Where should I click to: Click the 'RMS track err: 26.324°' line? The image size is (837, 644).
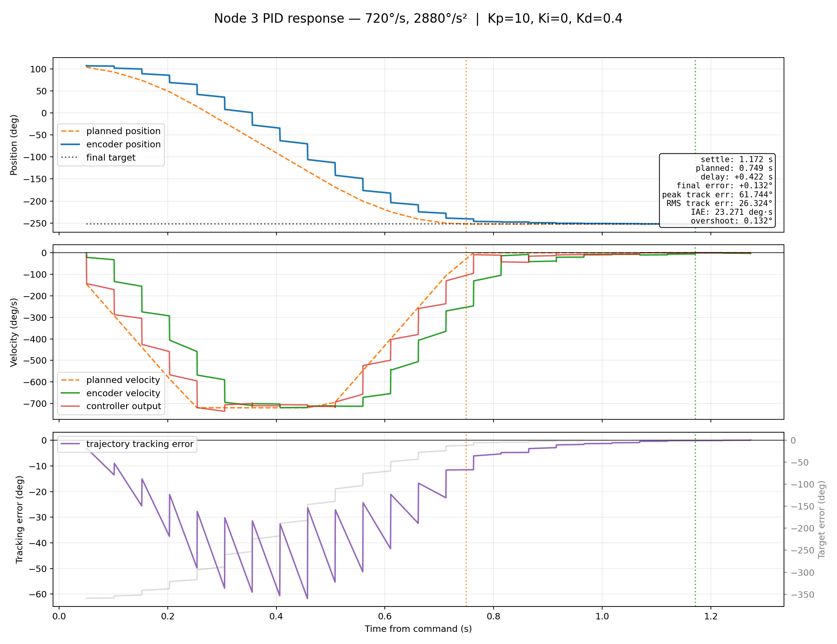[x=720, y=203]
